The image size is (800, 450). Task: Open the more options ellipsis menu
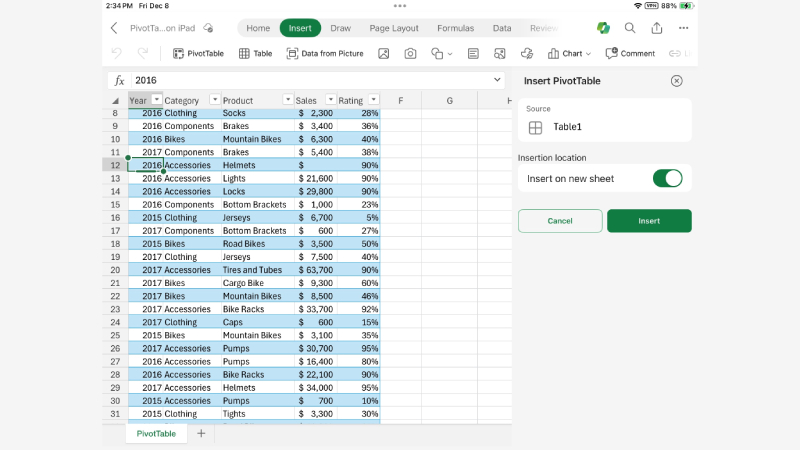coord(684,28)
